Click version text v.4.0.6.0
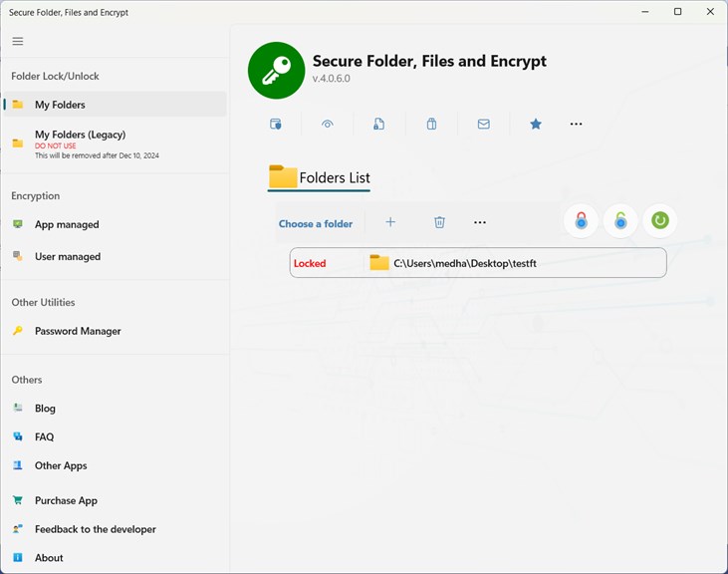This screenshot has width=728, height=574. pyautogui.click(x=331, y=79)
